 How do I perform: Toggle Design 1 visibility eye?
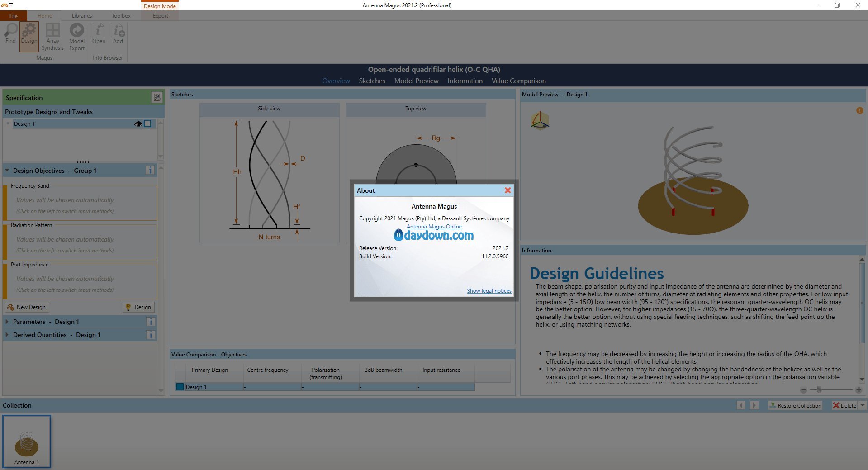[138, 123]
